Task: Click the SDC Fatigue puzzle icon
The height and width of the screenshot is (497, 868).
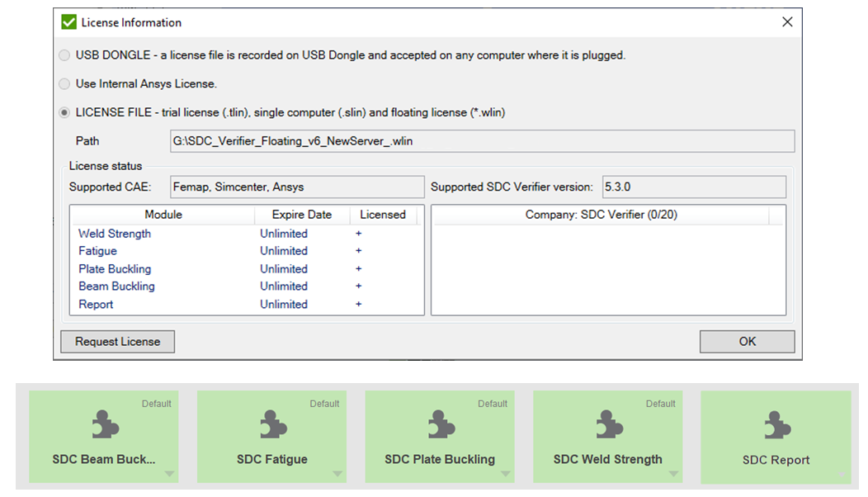Action: [273, 424]
